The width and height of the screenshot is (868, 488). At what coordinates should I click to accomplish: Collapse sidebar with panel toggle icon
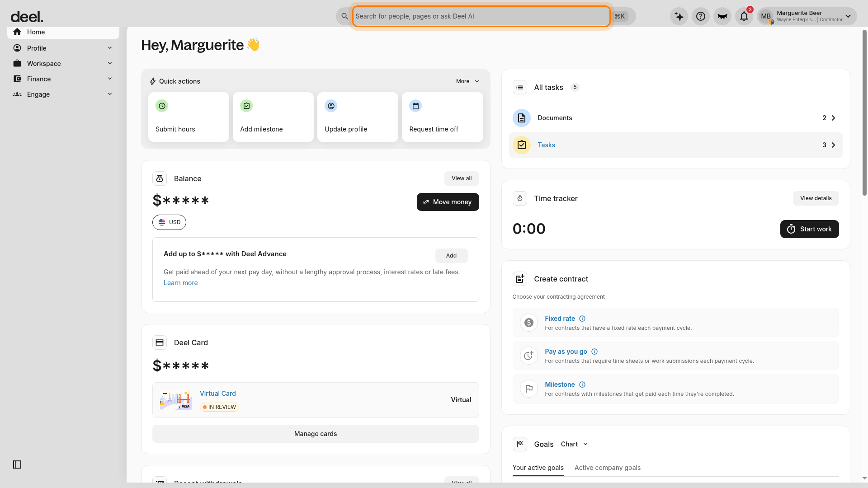(x=17, y=465)
